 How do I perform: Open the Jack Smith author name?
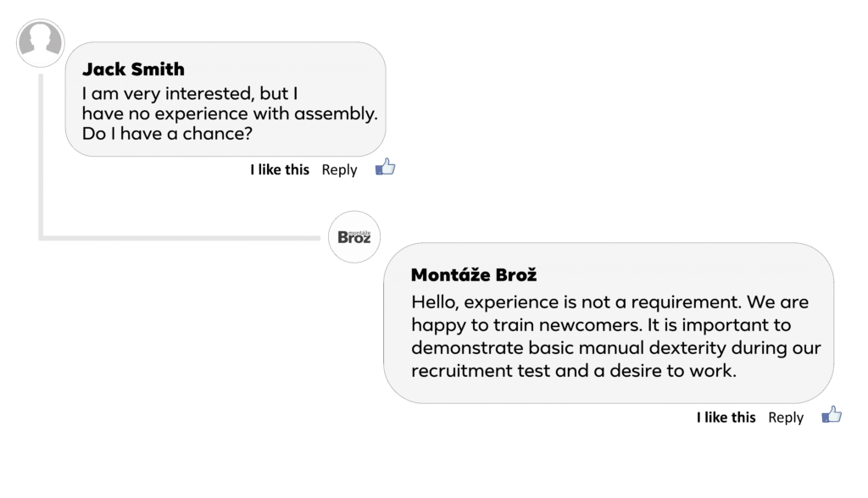tap(133, 69)
